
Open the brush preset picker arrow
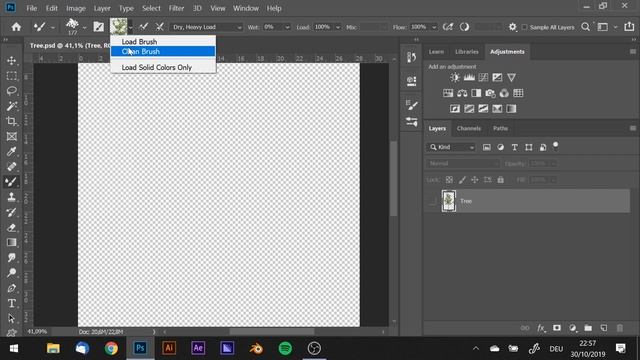(x=84, y=27)
